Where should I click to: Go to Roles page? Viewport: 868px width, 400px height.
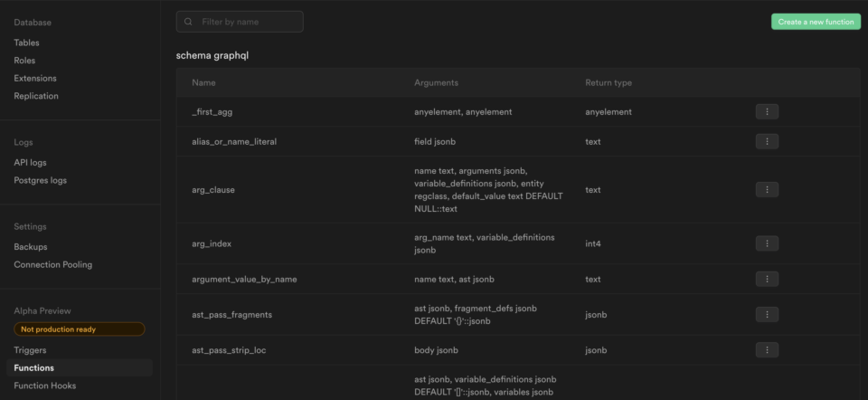(x=24, y=61)
